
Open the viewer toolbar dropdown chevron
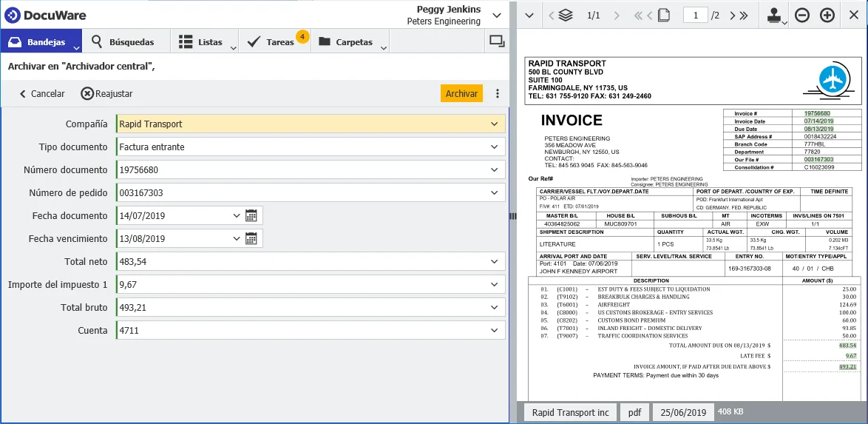529,16
